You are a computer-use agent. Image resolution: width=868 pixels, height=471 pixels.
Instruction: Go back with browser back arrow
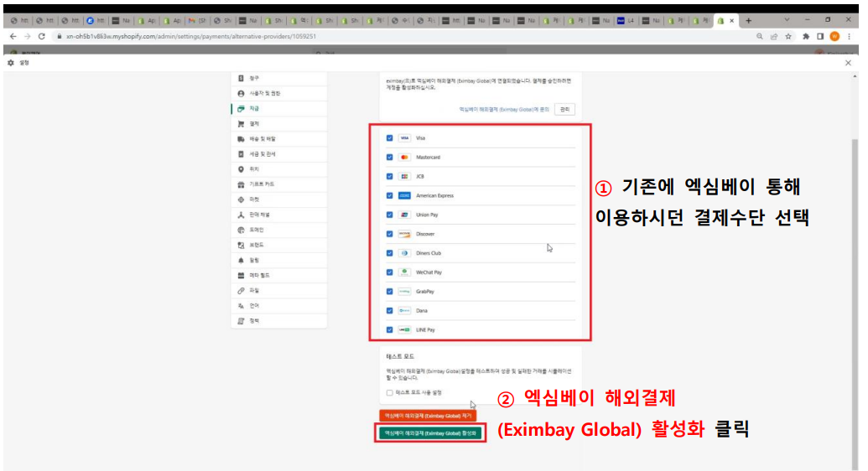pos(13,36)
